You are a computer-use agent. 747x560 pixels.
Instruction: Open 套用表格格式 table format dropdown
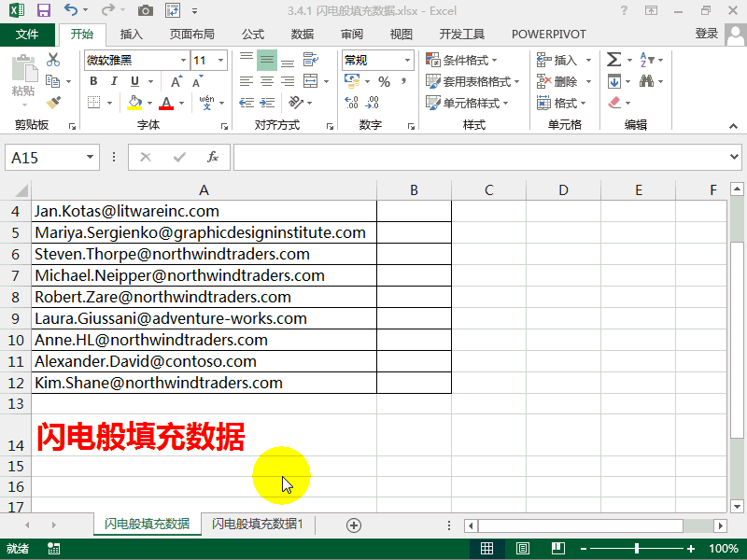[x=472, y=81]
